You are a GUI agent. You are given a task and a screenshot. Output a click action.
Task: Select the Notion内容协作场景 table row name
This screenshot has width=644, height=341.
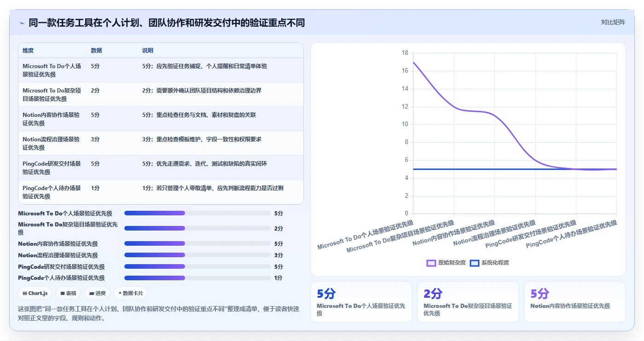coord(51,119)
